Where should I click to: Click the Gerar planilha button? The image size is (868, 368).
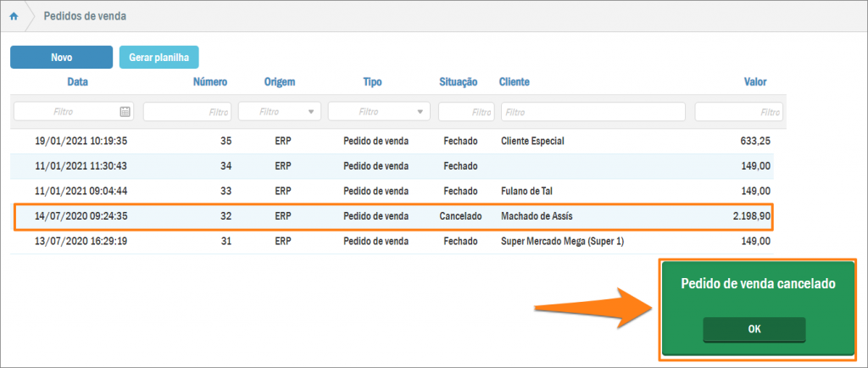click(x=159, y=57)
